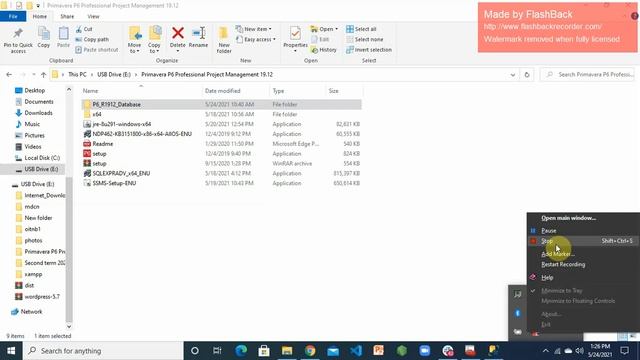Viewport: 640px width, 360px height.
Task: Choose Restart Recording in menu
Action: click(x=563, y=264)
